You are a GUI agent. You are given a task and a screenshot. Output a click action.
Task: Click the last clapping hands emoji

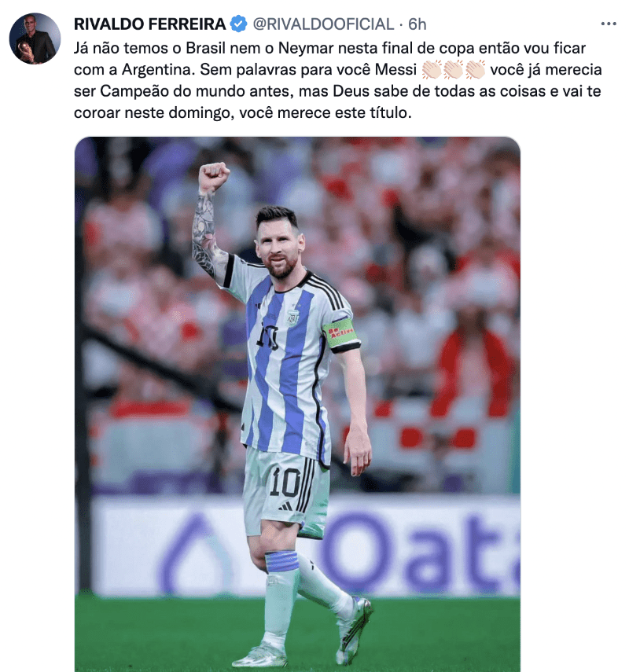coord(475,69)
